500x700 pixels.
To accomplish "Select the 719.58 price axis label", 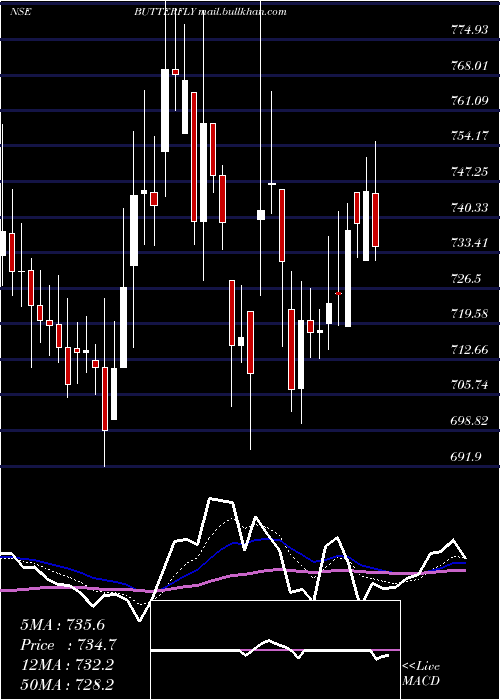I will tap(470, 314).
